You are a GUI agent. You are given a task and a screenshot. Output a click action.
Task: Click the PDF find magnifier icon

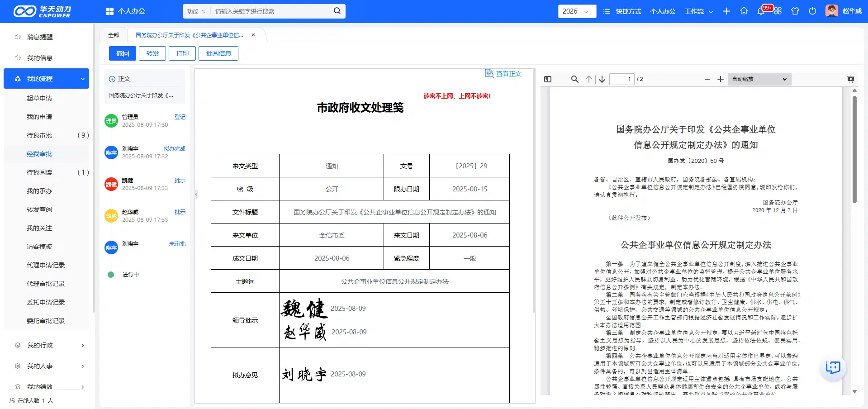click(574, 79)
